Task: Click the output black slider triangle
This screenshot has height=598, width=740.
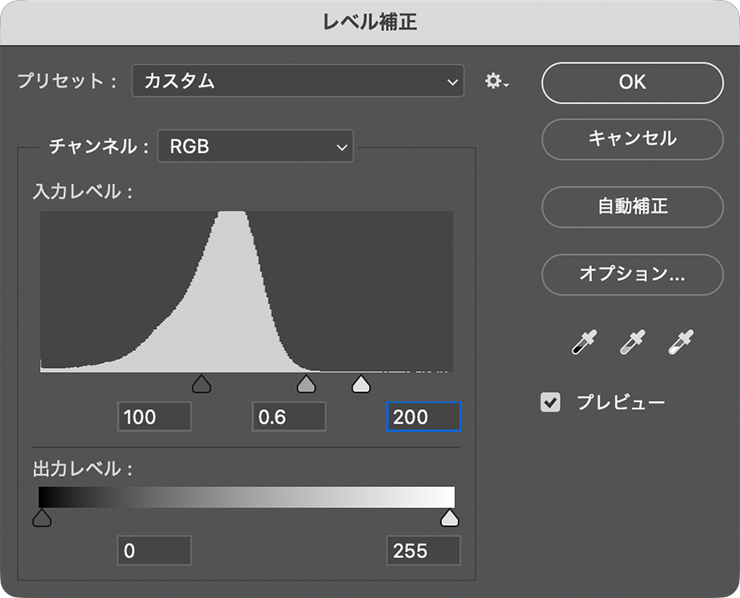Action: [42, 517]
